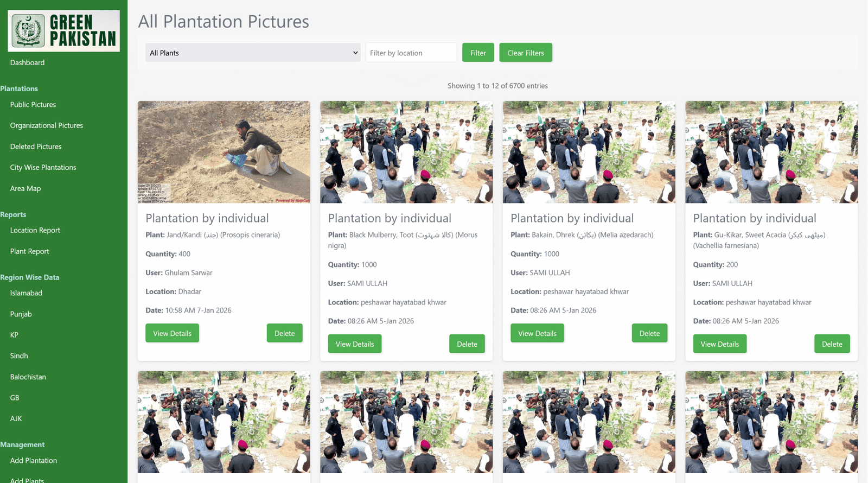Open Organizational Pictures section
The height and width of the screenshot is (483, 868).
[x=47, y=125]
